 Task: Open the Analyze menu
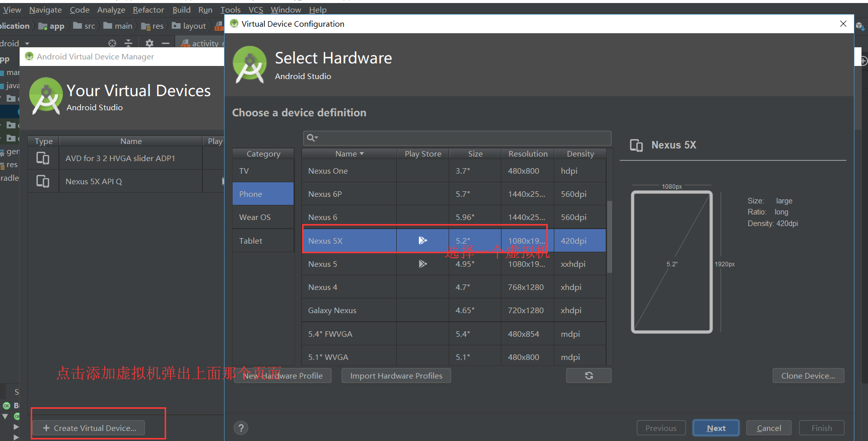coord(111,10)
